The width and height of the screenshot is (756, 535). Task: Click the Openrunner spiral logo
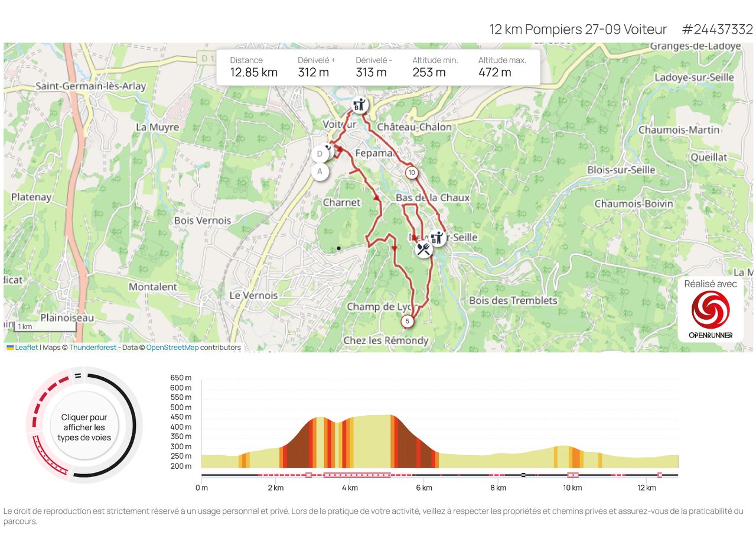point(711,310)
